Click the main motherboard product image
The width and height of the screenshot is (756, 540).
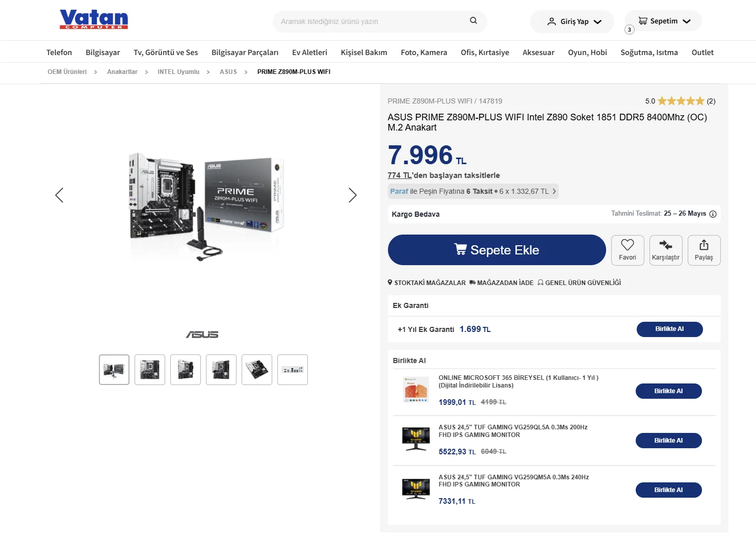[x=206, y=205]
